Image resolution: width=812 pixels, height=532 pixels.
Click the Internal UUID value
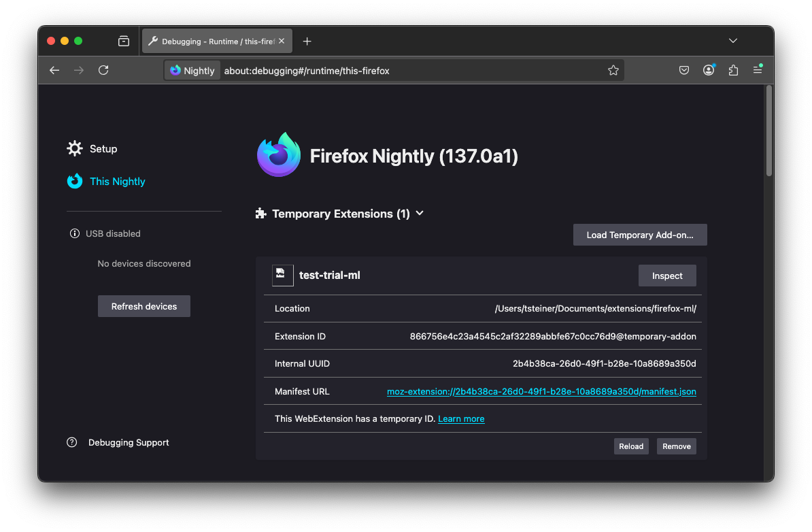605,364
